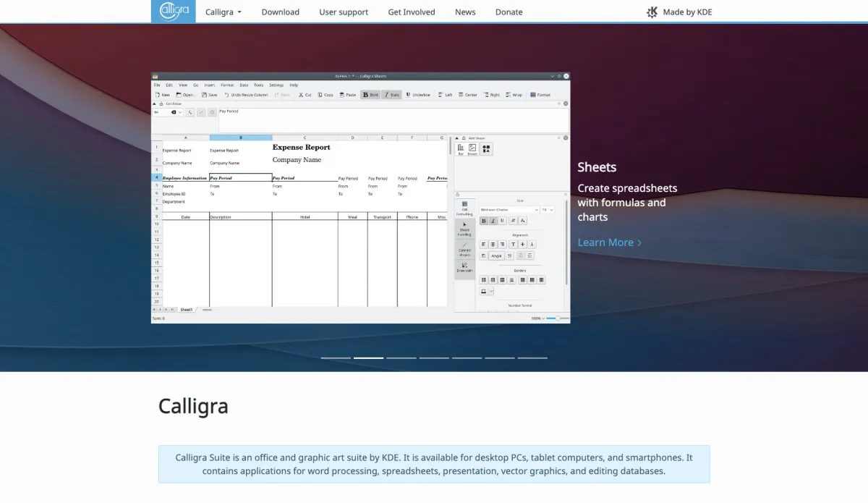868x503 pixels.
Task: Click the Sheet1 tab
Action: (x=187, y=310)
